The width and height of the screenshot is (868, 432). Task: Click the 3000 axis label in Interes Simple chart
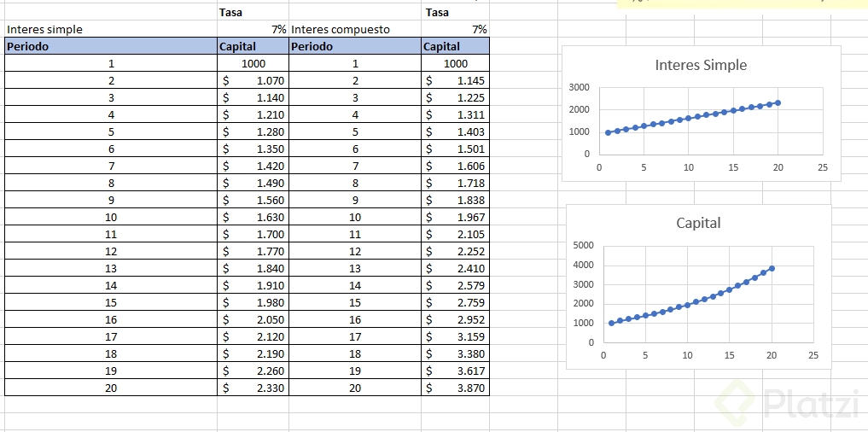pos(579,87)
